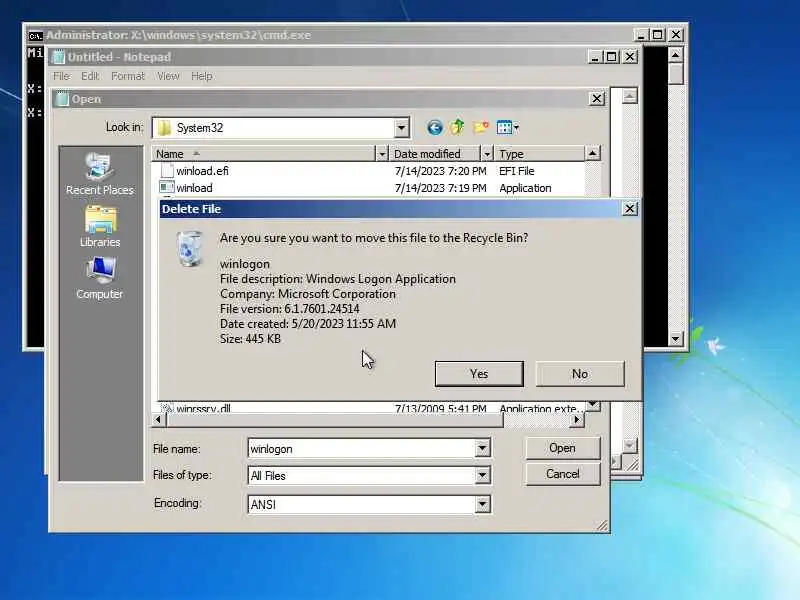Screen dimensions: 800x600
Task: Open Date modified column filter dropdown
Action: pyautogui.click(x=487, y=154)
